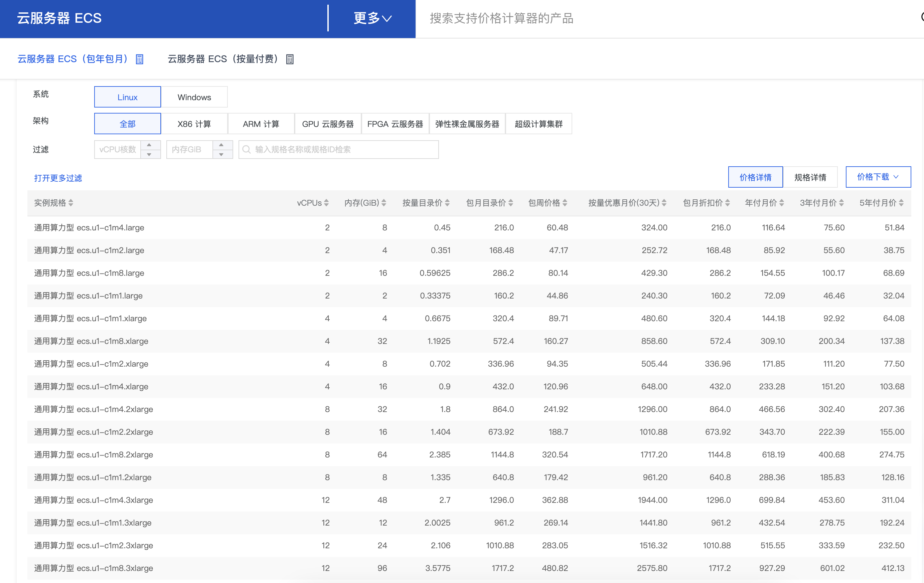
Task: Click calculator icon next to 按量付费 tab
Action: tap(290, 59)
